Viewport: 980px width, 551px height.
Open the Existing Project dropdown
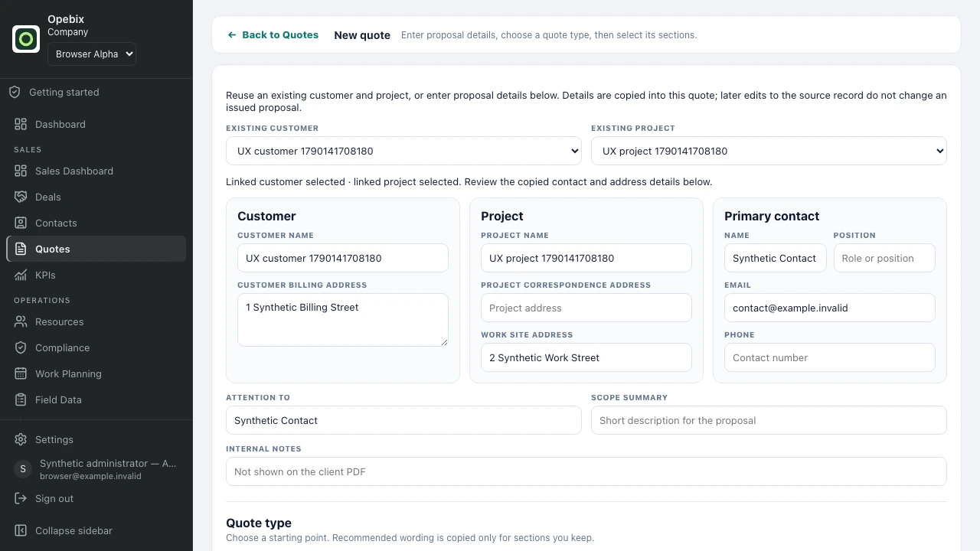coord(769,151)
